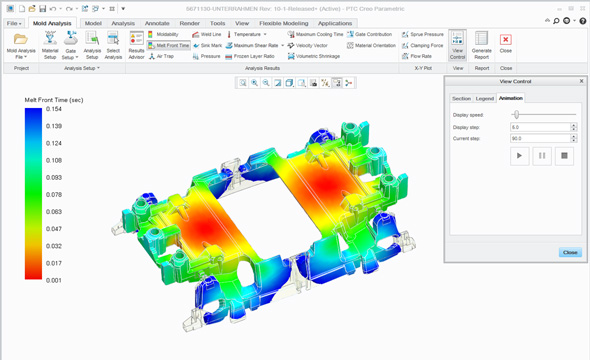The image size is (590, 360).
Task: Stop the animation playback
Action: click(564, 156)
